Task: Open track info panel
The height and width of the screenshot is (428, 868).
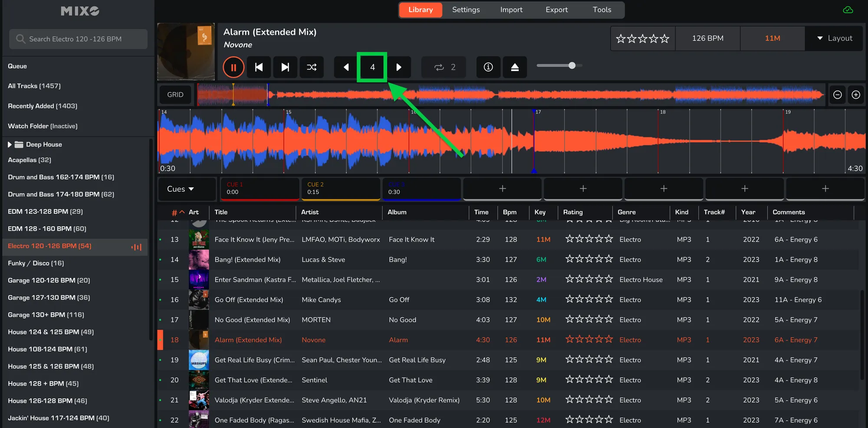Action: click(488, 67)
